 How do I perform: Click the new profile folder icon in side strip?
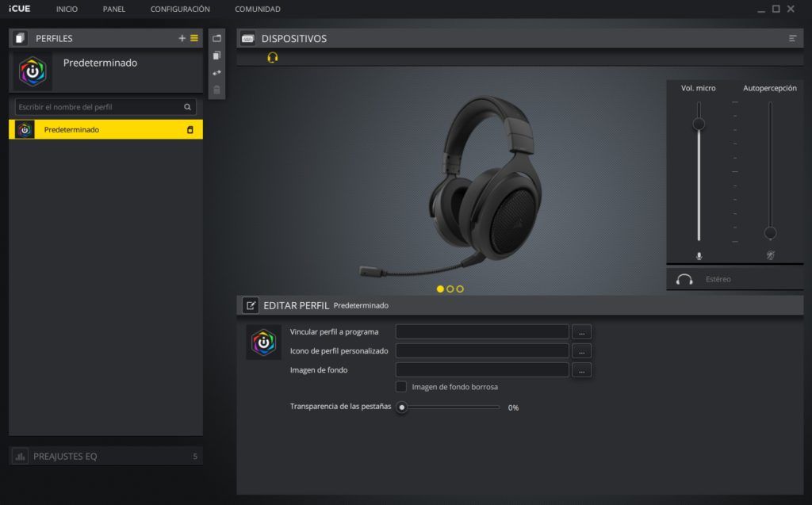(217, 38)
